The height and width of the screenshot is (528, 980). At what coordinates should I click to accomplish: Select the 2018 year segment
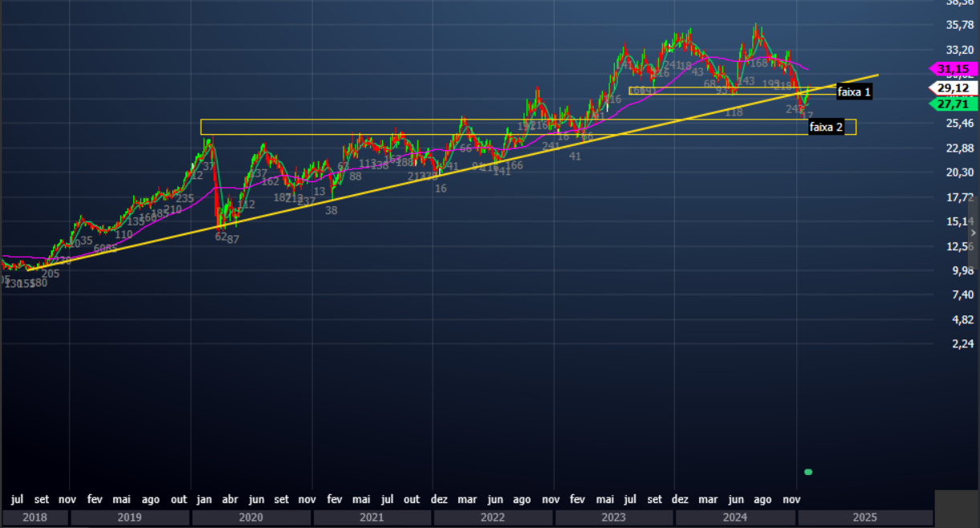pyautogui.click(x=35, y=518)
